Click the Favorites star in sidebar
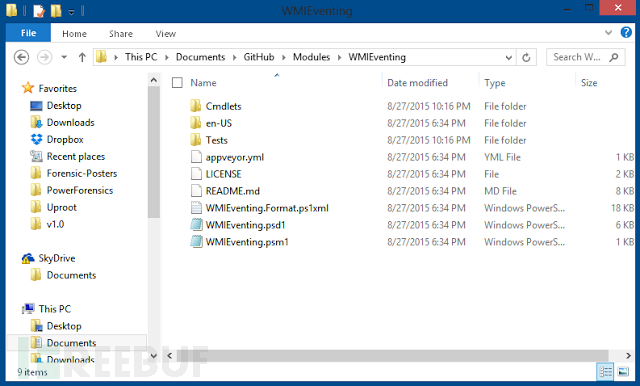640x386 pixels. 28,88
